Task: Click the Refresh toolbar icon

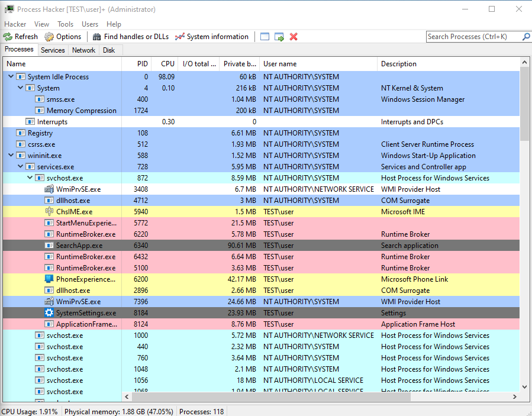Action: click(8, 37)
